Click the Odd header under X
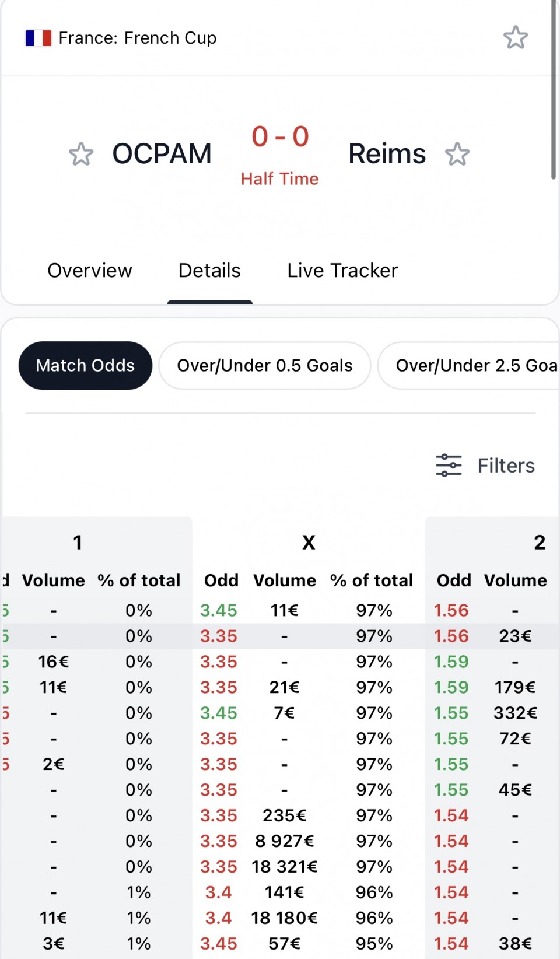 (x=221, y=580)
